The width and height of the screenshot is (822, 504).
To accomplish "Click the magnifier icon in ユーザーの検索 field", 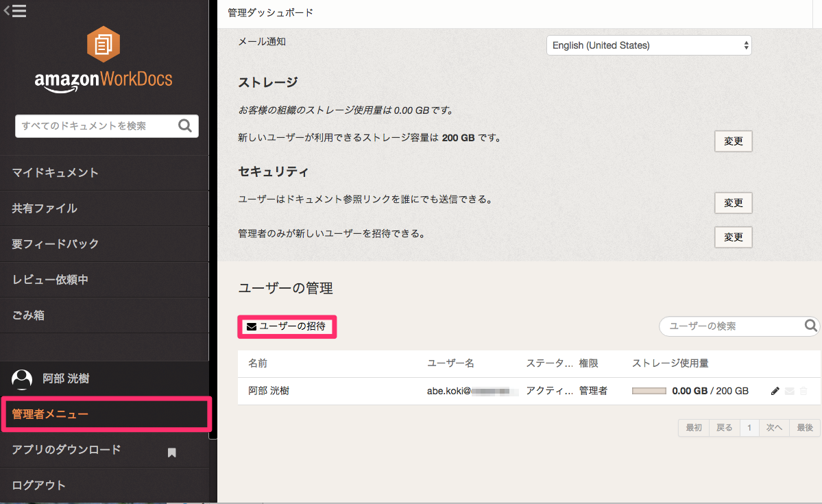I will coord(810,326).
